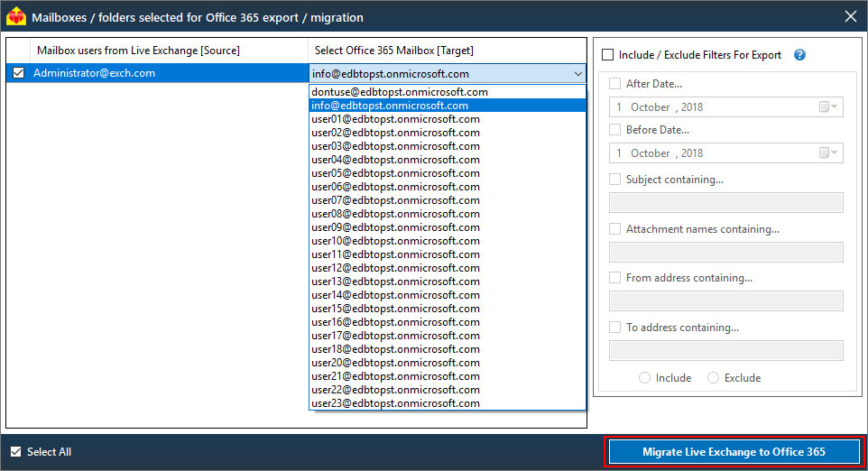
Task: Open the Before Date calendar picker icon
Action: [828, 152]
